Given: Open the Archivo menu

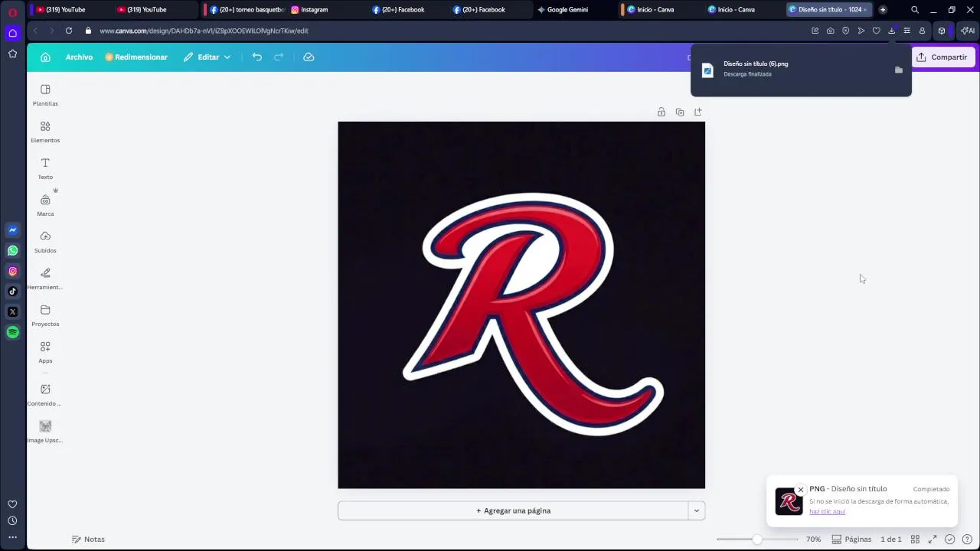Looking at the screenshot, I should (79, 57).
